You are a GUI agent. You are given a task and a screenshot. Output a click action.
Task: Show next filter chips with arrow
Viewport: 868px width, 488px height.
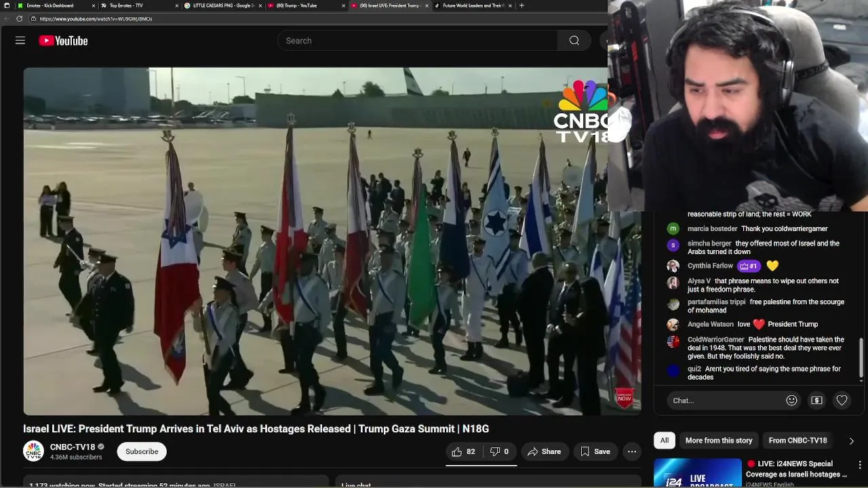(x=851, y=441)
